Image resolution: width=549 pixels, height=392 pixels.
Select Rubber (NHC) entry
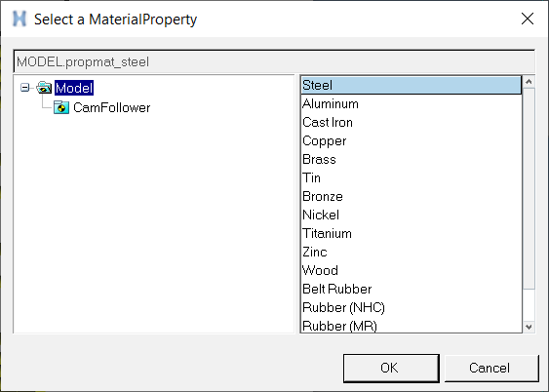pos(412,307)
